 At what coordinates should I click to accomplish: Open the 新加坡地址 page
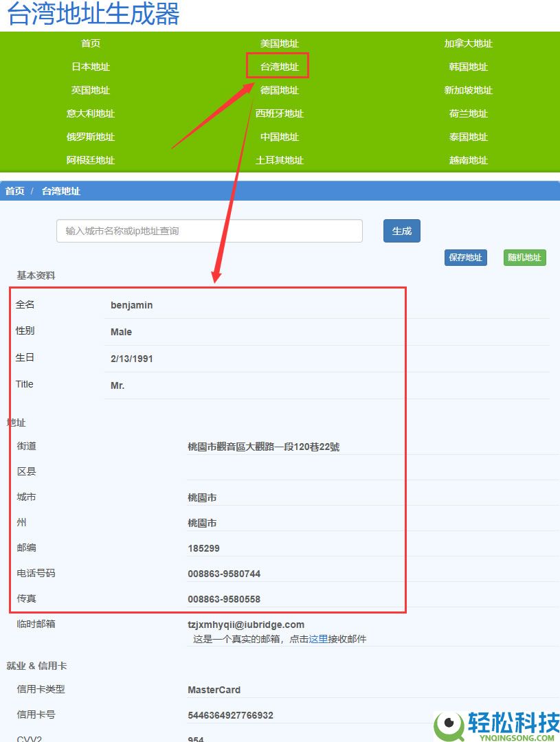pyautogui.click(x=468, y=90)
